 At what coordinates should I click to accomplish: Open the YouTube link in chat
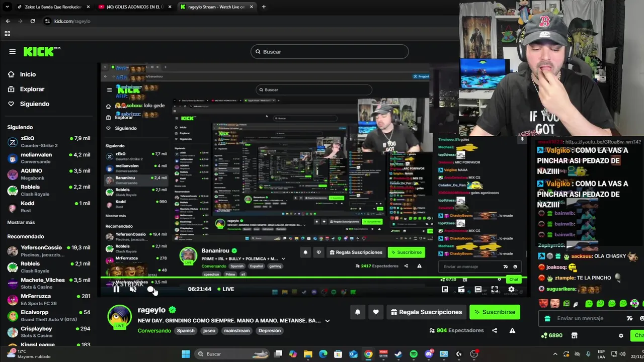(603, 142)
